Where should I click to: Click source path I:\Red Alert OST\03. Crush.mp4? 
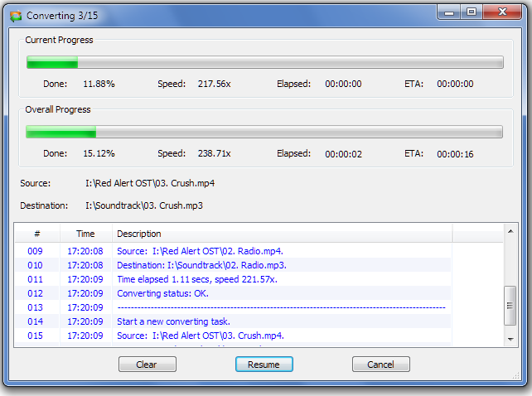[x=150, y=183]
